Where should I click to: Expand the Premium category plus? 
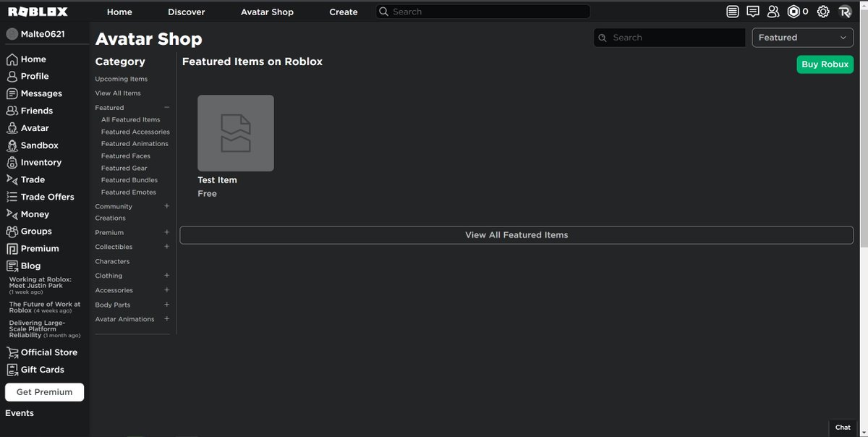click(x=166, y=232)
